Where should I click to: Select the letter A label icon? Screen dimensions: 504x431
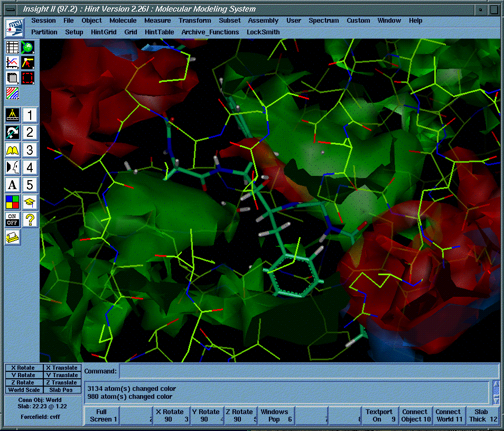tap(13, 185)
